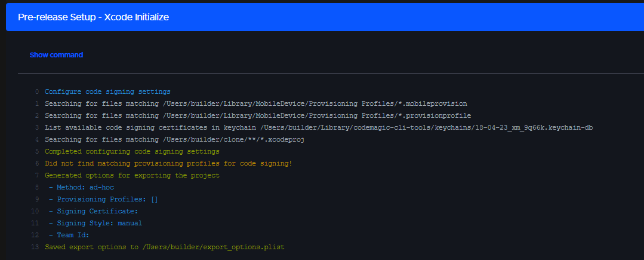Select line 'List available code signing certificates in keychain'
The width and height of the screenshot is (644, 260).
click(x=319, y=127)
